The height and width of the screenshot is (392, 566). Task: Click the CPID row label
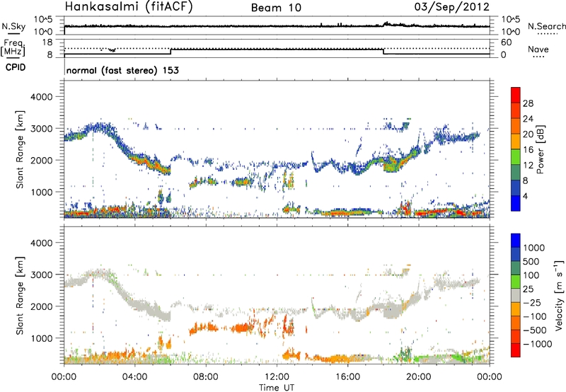coord(16,67)
